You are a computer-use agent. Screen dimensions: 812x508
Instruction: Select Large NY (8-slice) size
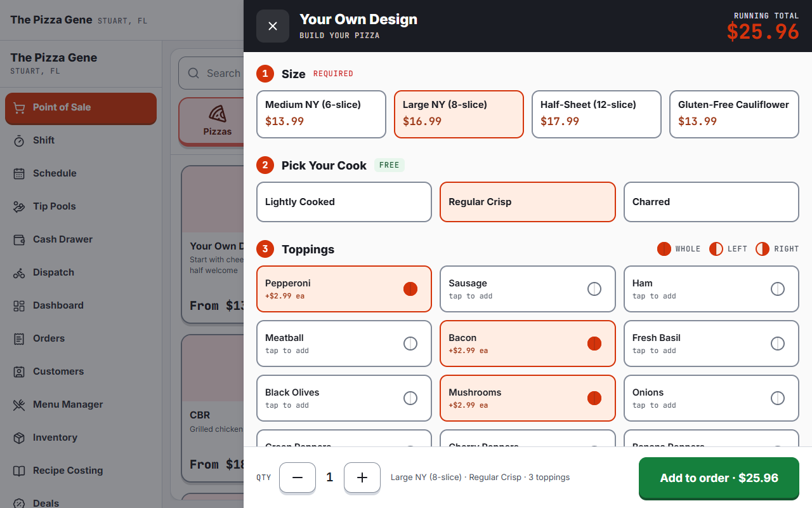pyautogui.click(x=459, y=114)
